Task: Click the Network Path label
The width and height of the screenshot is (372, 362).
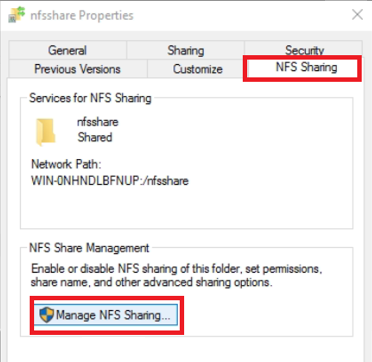Action: point(66,164)
